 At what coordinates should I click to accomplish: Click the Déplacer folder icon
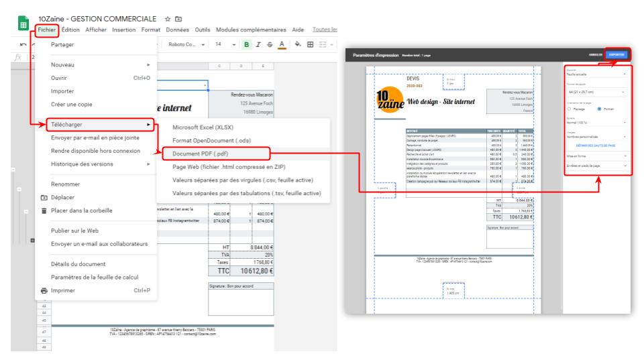click(x=44, y=197)
